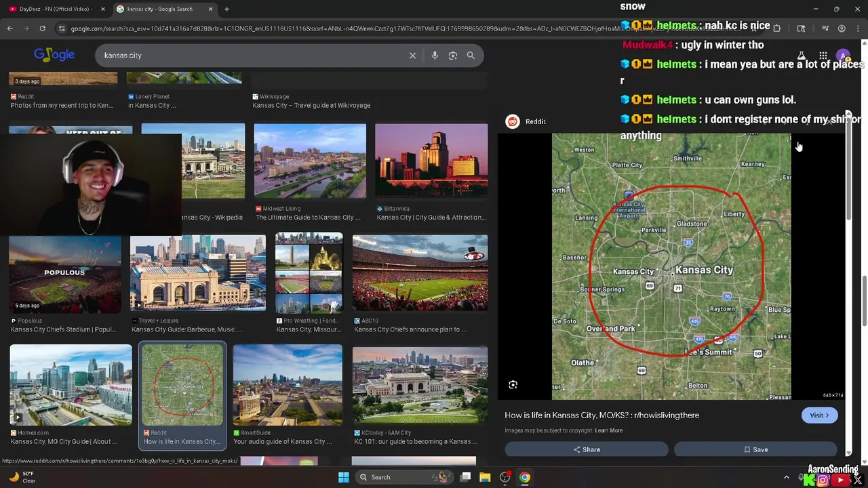Viewport: 868px width, 488px height.
Task: Open the 'Learn More' copyright link
Action: pyautogui.click(x=608, y=430)
